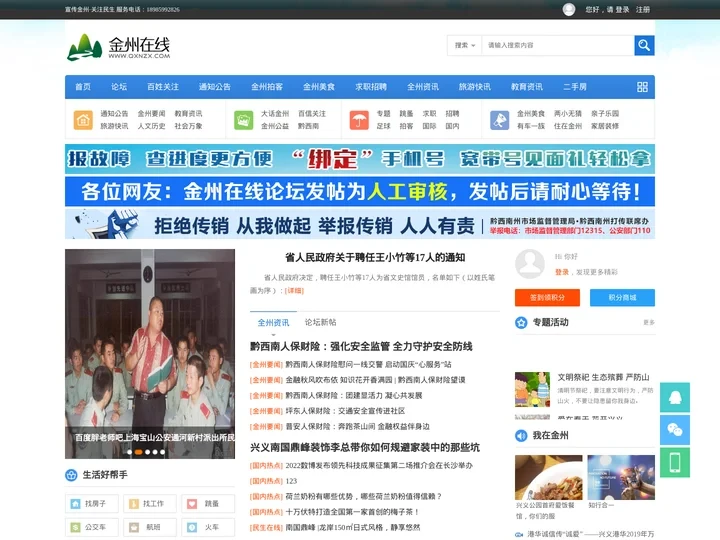Click 足球 sub-category link
Viewport: 720px width, 540px height.
tap(383, 126)
